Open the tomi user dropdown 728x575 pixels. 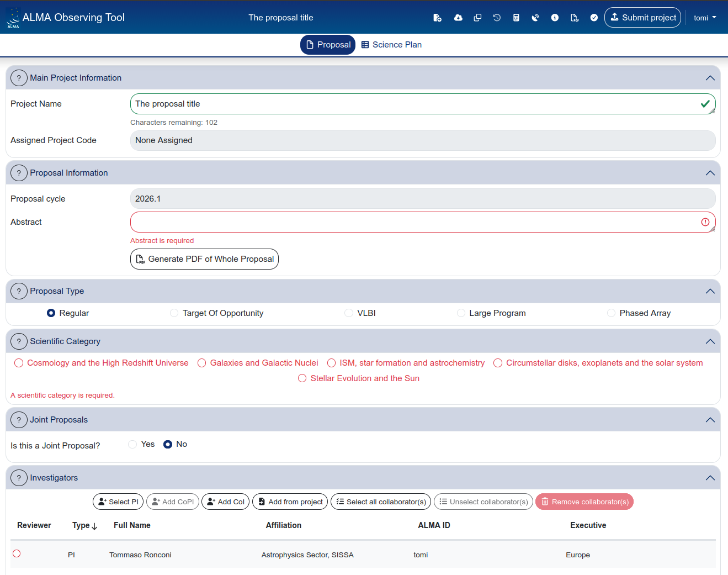(x=705, y=18)
